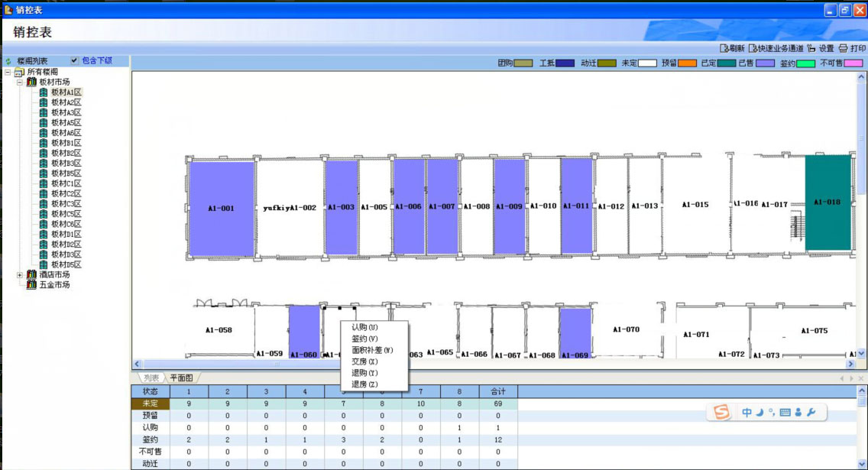Click the orange 预留 legend color swatch
868x470 pixels.
[x=687, y=63]
